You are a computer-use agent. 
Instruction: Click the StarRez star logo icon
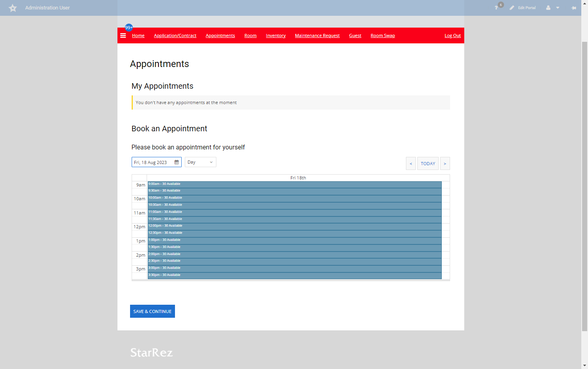pos(13,8)
